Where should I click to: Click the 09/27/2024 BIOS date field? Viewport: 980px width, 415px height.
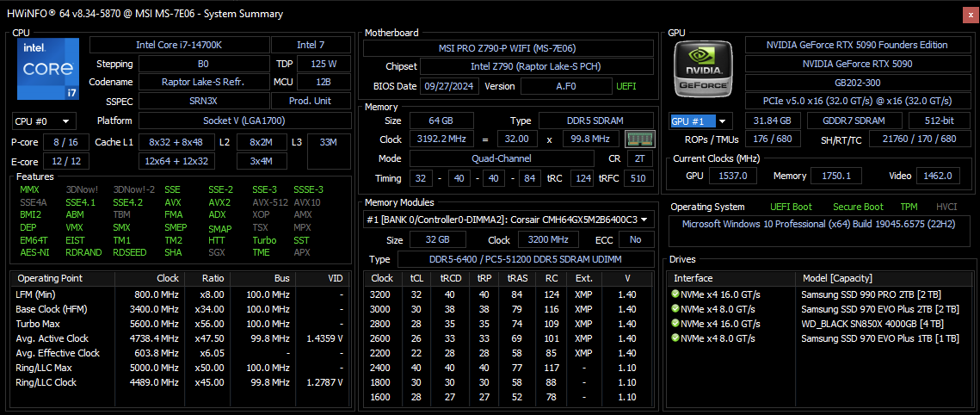450,86
